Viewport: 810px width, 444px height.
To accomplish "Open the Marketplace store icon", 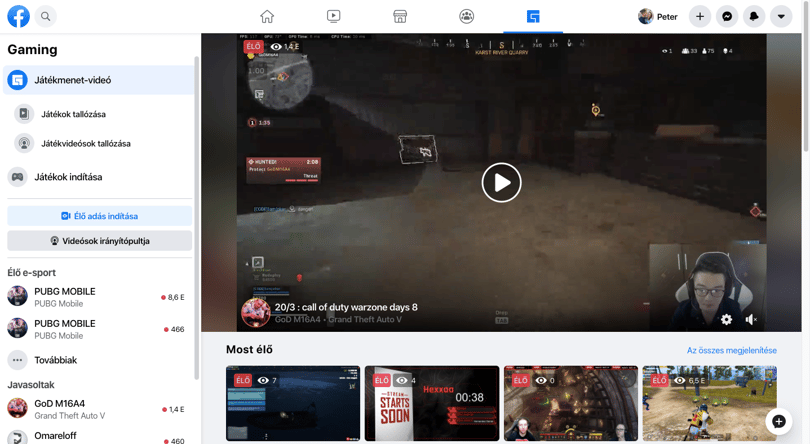I will point(400,17).
